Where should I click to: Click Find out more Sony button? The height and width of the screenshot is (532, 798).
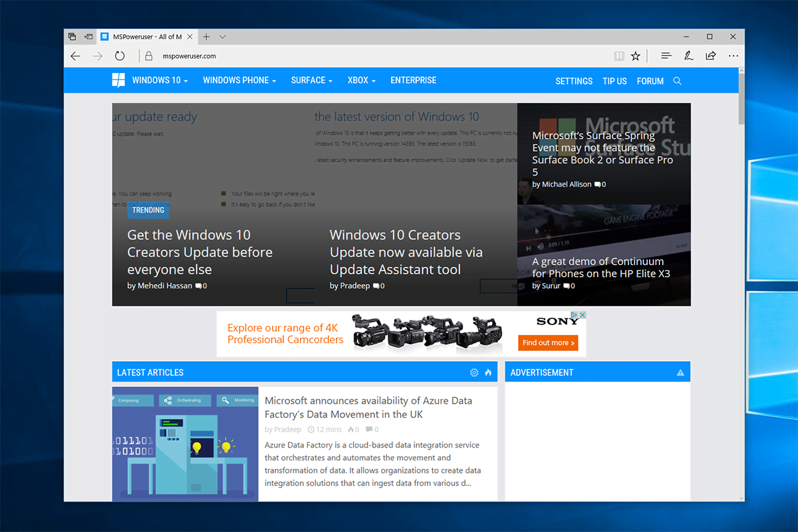tap(548, 342)
